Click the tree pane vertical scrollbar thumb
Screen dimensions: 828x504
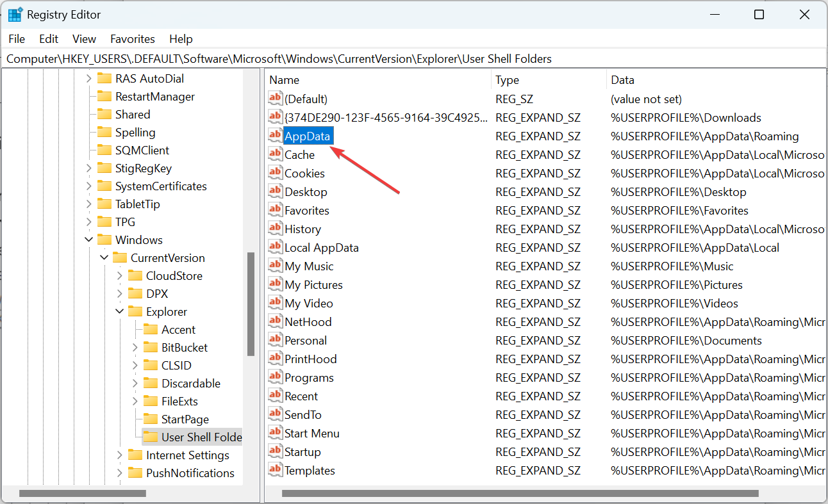(251, 304)
